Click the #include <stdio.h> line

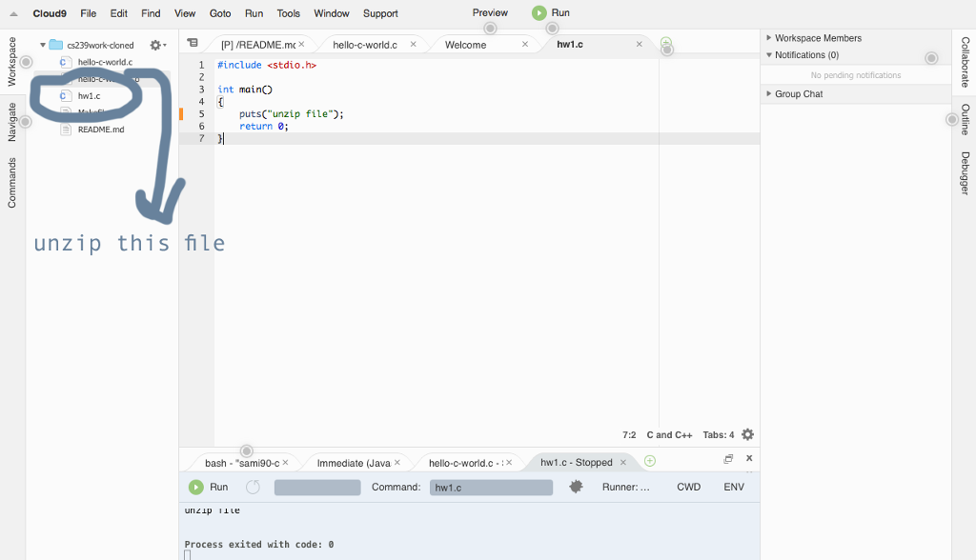(267, 65)
